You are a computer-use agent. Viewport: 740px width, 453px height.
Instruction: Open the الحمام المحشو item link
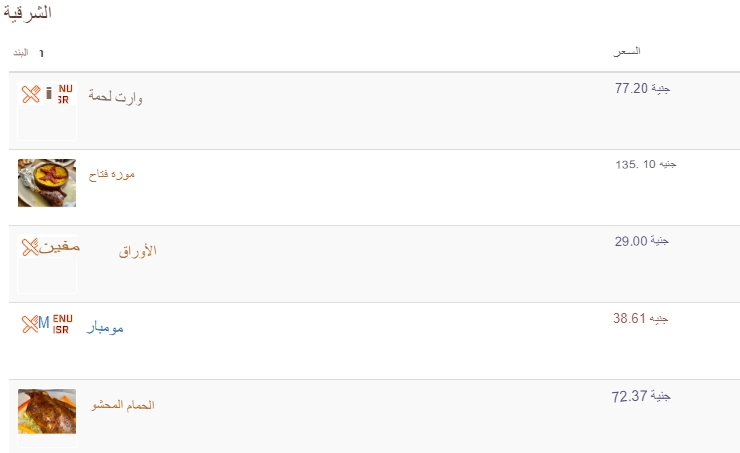point(123,405)
